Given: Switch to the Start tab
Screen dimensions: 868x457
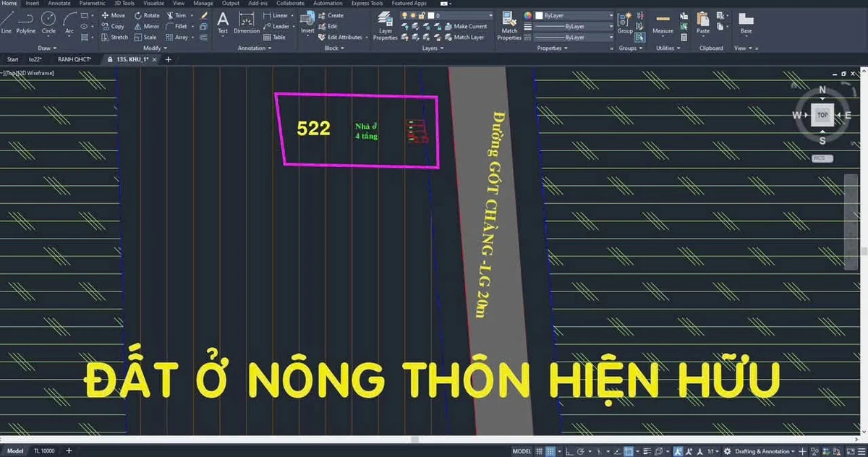Looking at the screenshot, I should [12, 59].
